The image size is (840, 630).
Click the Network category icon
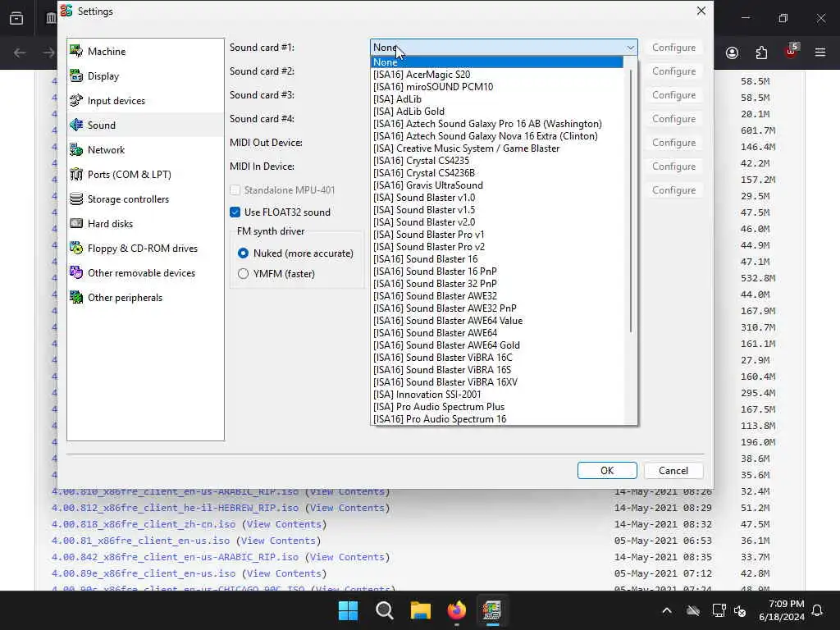click(x=76, y=149)
